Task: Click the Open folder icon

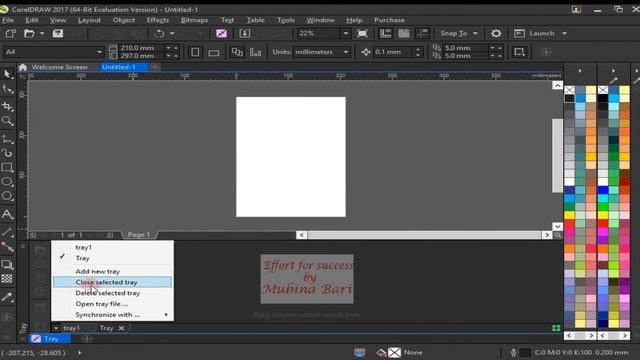Action: [29, 33]
